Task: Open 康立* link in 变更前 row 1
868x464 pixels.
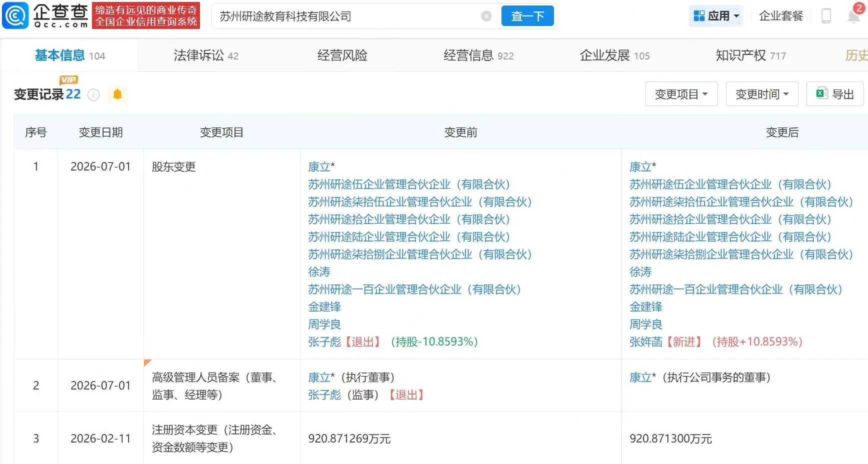Action: tap(321, 167)
